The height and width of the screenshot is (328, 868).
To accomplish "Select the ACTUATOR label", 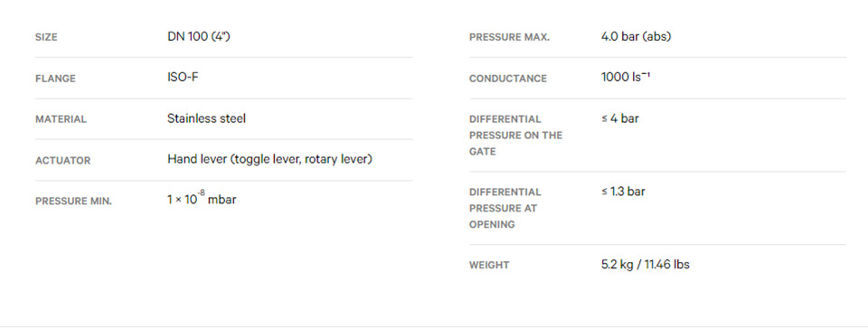I will 62,161.
